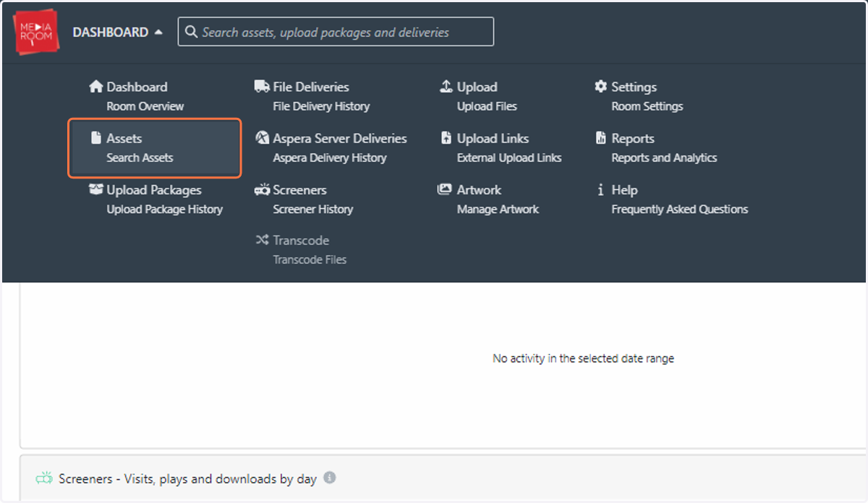
Task: Click the Screeners panel projector icon
Action: tap(44, 478)
